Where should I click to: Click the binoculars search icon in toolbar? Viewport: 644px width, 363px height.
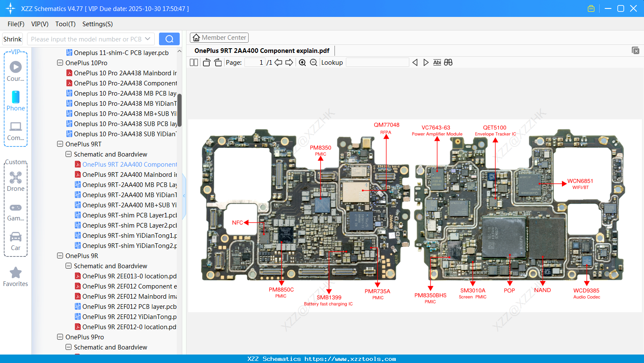[448, 62]
